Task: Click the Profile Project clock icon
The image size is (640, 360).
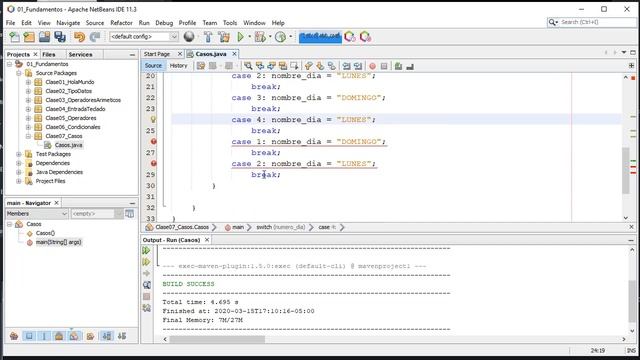Action: click(280, 37)
